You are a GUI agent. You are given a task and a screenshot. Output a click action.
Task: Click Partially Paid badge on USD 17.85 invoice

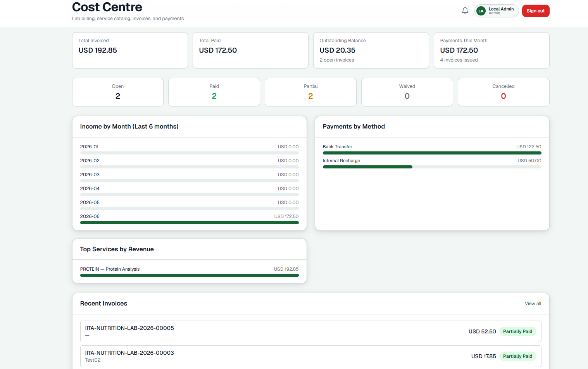517,356
